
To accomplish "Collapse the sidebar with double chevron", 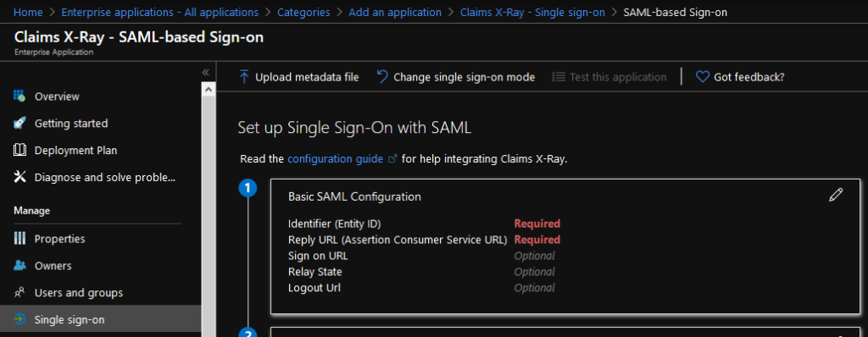I will pos(205,73).
